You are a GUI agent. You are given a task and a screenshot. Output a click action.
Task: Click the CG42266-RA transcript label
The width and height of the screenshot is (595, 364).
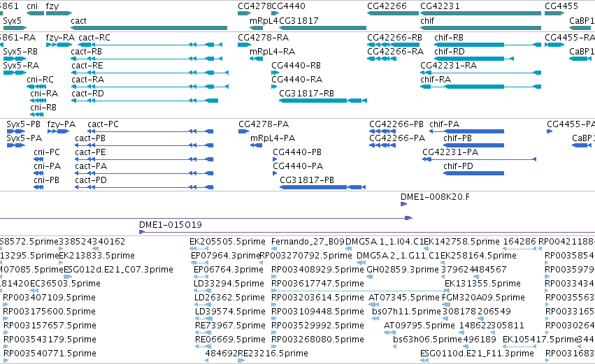coord(396,52)
